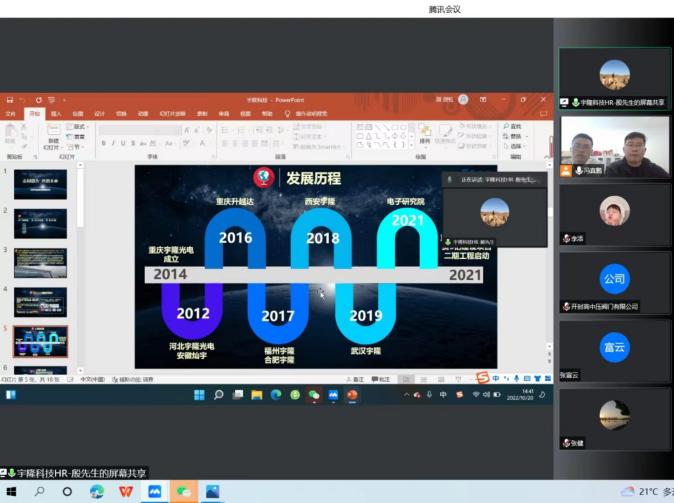674x503 pixels.
Task: Click the Windows Start button in the bottom taskbar
Action: pyautogui.click(x=11, y=491)
